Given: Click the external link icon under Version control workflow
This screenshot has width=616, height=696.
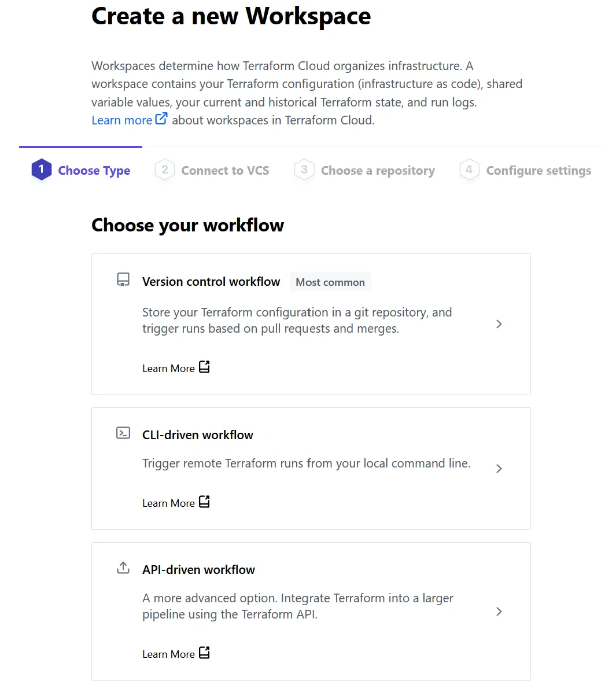Looking at the screenshot, I should click(x=204, y=366).
